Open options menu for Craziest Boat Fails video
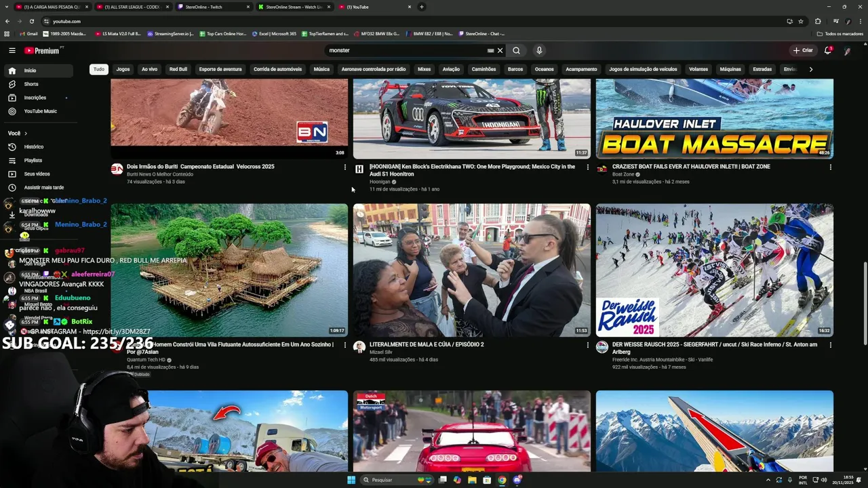Viewport: 868px width, 488px height. pos(830,167)
